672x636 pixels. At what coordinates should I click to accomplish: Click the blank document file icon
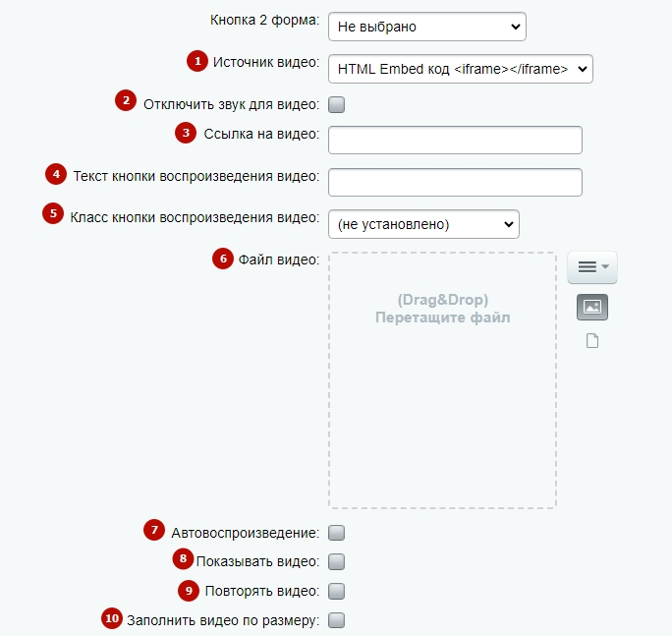click(592, 341)
